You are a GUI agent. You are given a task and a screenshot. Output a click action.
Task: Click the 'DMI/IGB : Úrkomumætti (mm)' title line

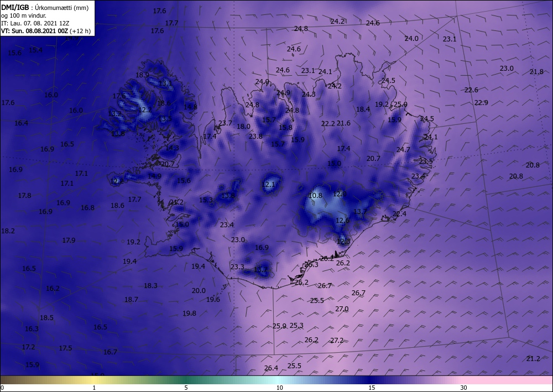click(45, 8)
